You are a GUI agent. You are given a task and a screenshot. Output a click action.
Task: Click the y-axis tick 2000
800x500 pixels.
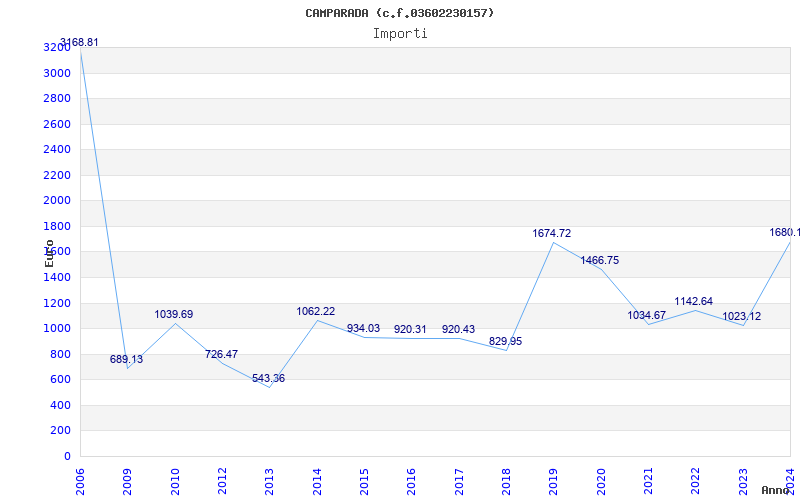[x=57, y=201]
